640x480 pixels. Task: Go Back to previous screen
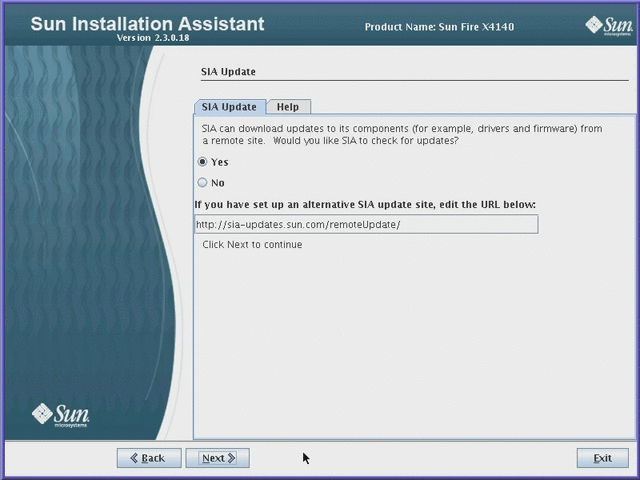(x=149, y=458)
